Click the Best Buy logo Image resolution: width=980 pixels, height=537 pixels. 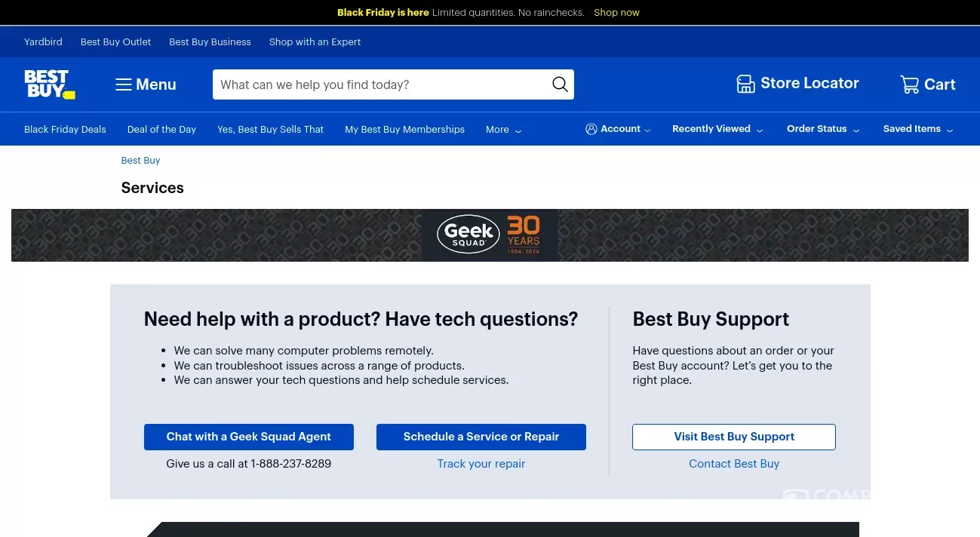coord(50,84)
